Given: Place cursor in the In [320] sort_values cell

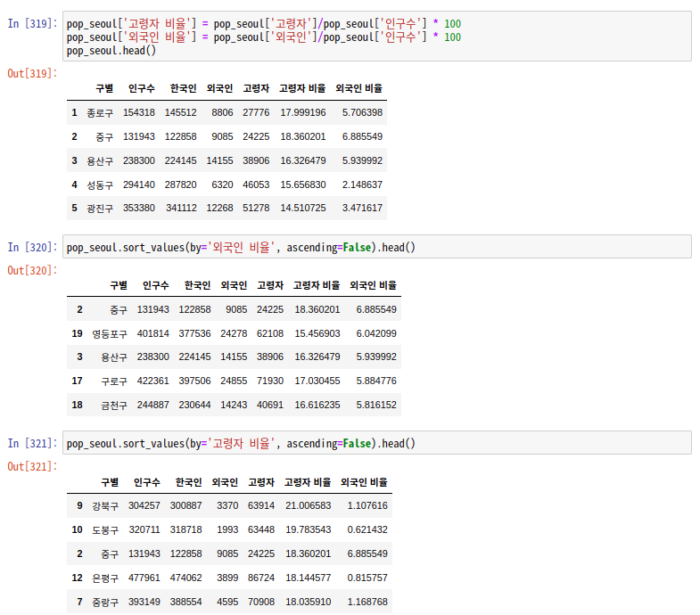Looking at the screenshot, I should (x=377, y=247).
